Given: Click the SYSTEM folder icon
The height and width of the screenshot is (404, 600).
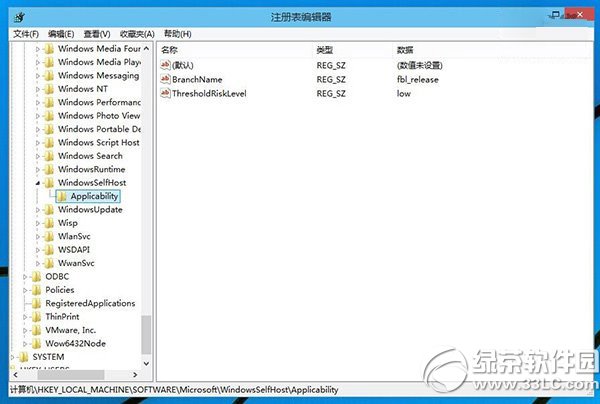Looking at the screenshot, I should click(x=24, y=357).
